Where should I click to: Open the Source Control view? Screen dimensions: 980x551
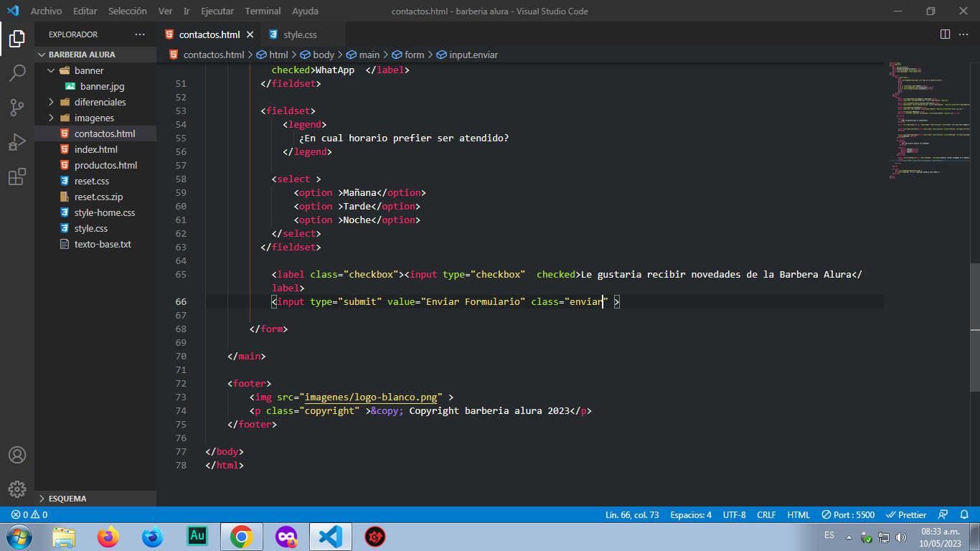click(17, 108)
